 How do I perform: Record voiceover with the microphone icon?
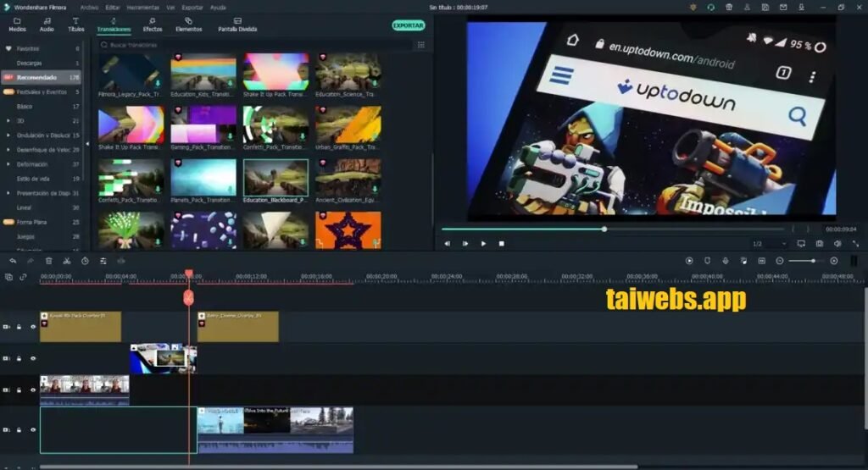(x=726, y=261)
